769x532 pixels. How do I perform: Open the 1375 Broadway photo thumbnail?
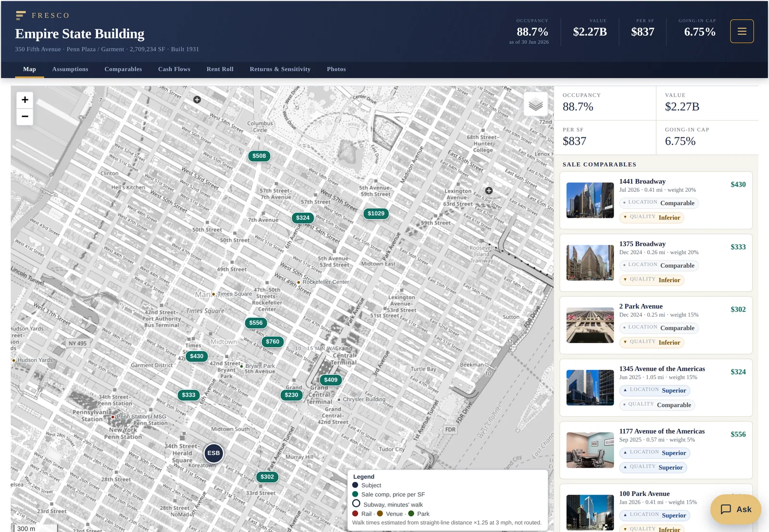click(590, 263)
